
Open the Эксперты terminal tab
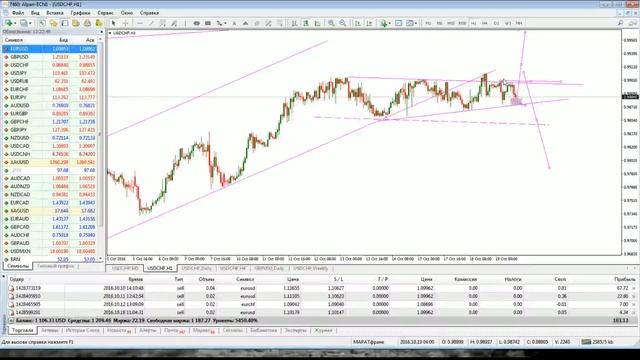296,330
